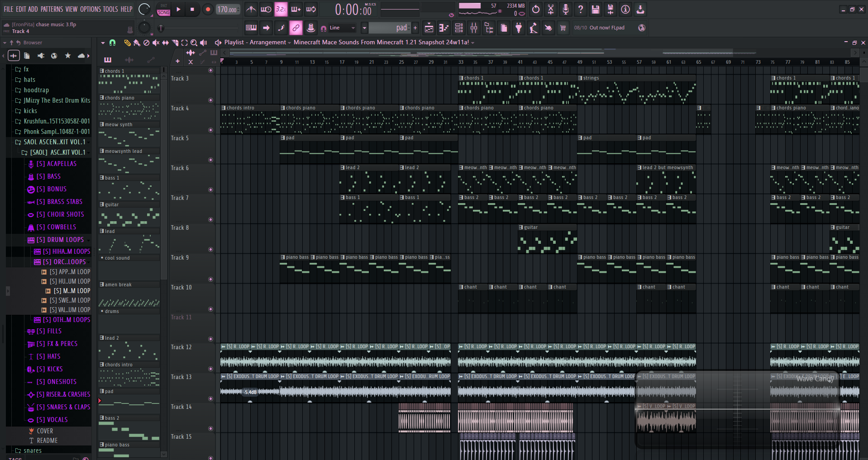The width and height of the screenshot is (868, 460).
Task: Click the main pitch knob
Action: click(144, 28)
